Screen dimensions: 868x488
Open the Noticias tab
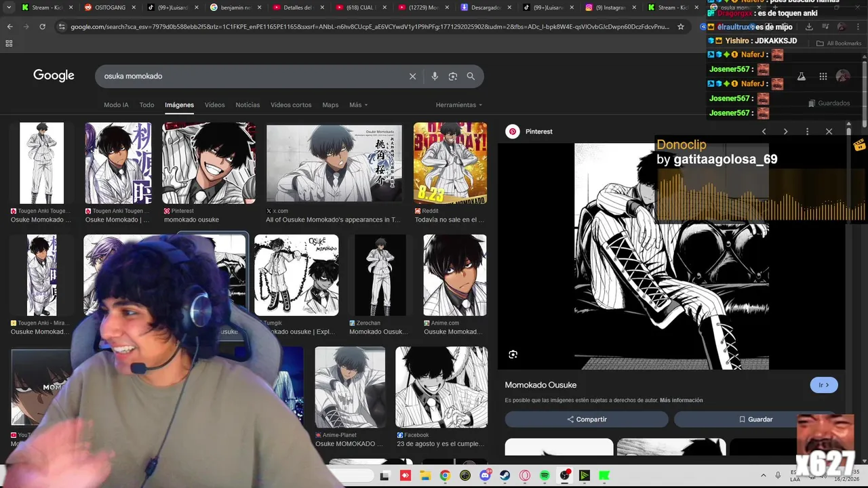tap(248, 105)
